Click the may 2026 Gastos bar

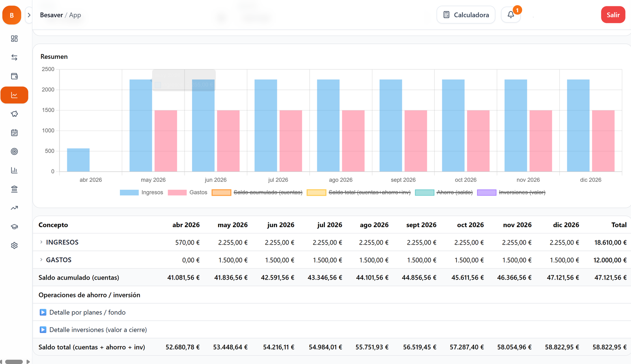coord(166,141)
